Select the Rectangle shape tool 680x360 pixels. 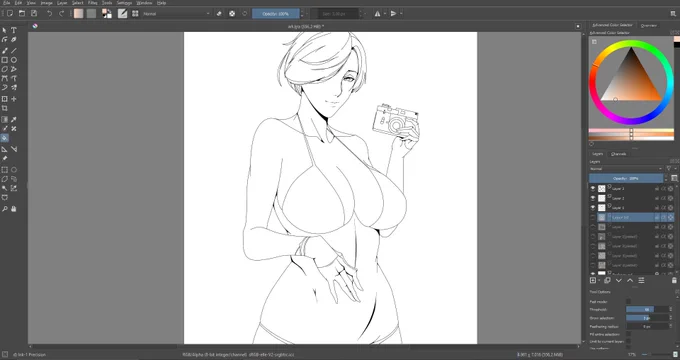[x=5, y=60]
